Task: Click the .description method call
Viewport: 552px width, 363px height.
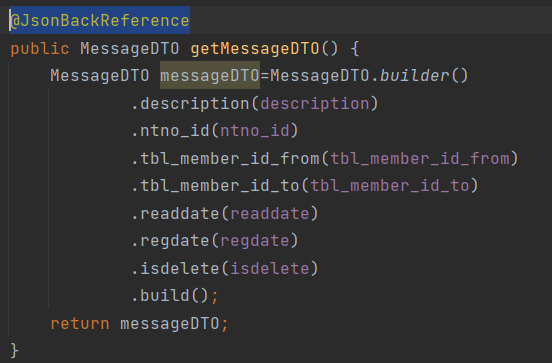Action: pyautogui.click(x=190, y=104)
